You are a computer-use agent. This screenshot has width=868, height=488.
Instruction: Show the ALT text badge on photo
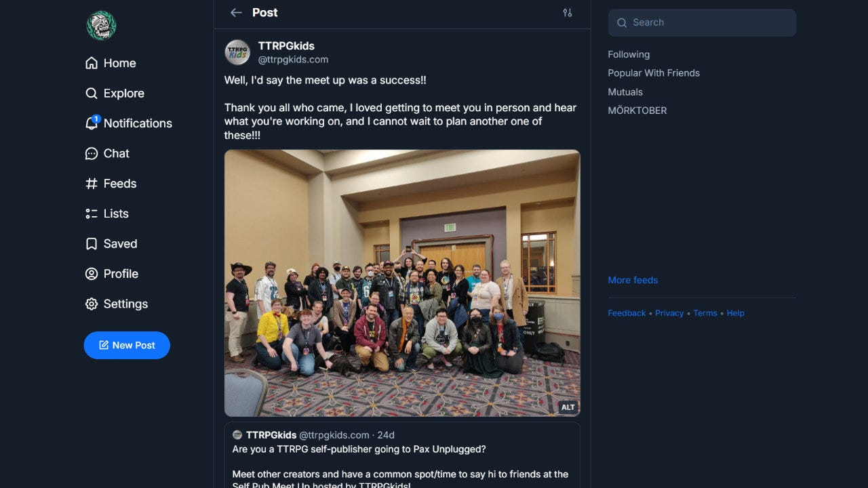568,407
